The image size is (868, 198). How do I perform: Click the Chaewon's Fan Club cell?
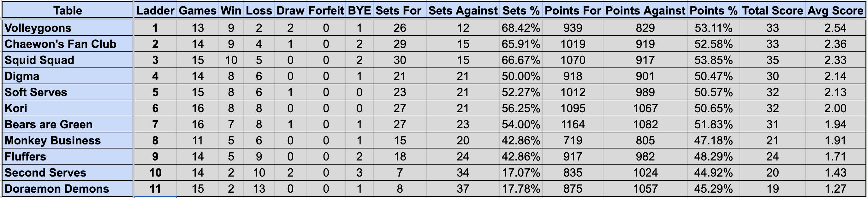(x=68, y=44)
